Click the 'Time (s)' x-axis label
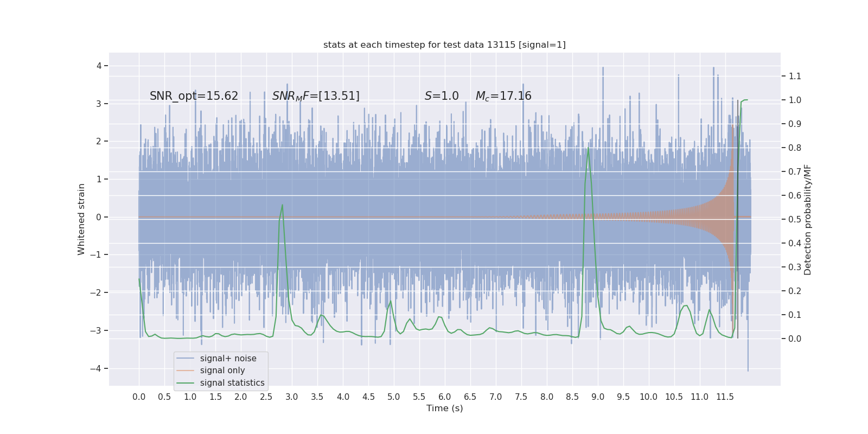 click(x=444, y=408)
